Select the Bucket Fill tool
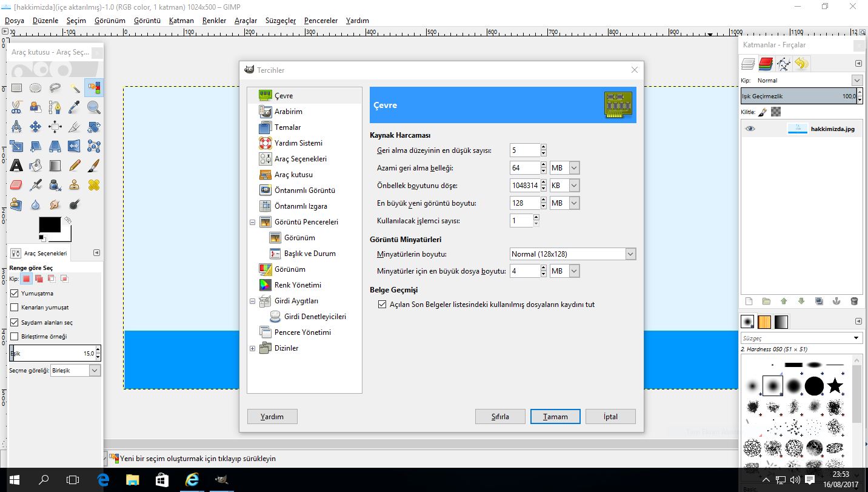Viewport: 868px width, 492px height. [36, 166]
